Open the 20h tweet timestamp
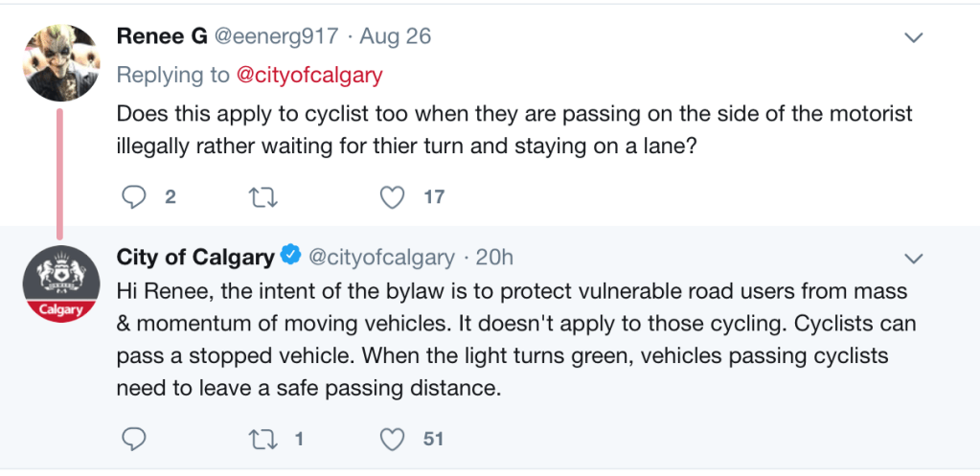Viewport: 980px width, 476px height. click(x=494, y=257)
